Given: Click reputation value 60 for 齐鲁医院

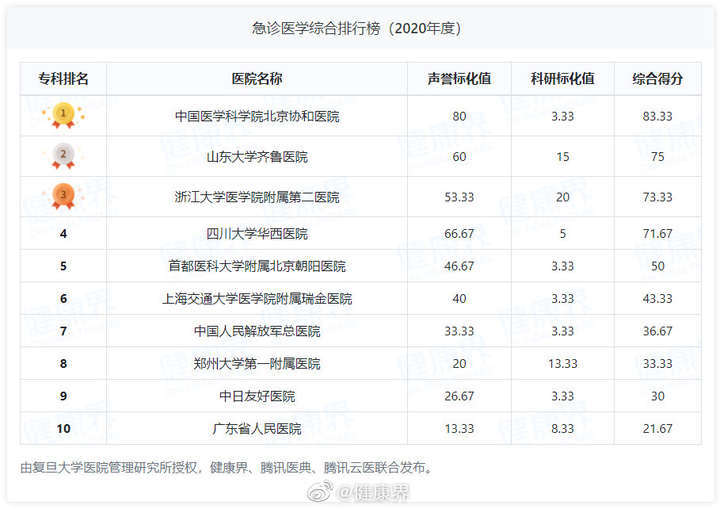Looking at the screenshot, I should coord(459,157).
